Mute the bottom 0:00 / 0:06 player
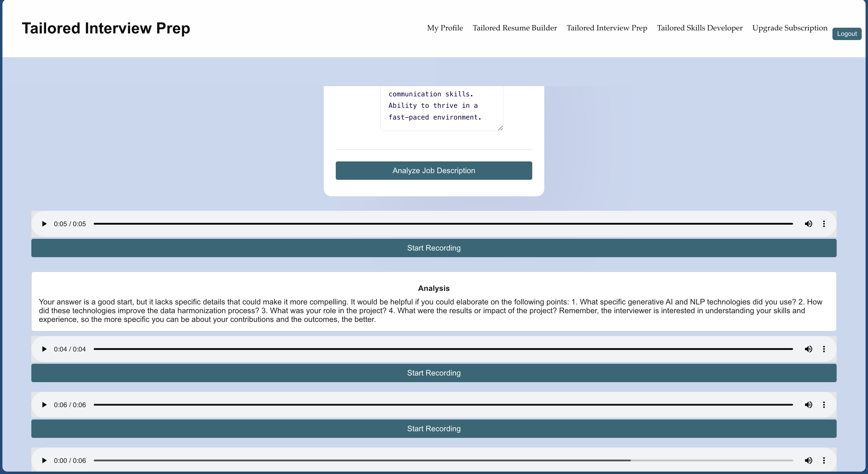This screenshot has height=474, width=868. 808,460
